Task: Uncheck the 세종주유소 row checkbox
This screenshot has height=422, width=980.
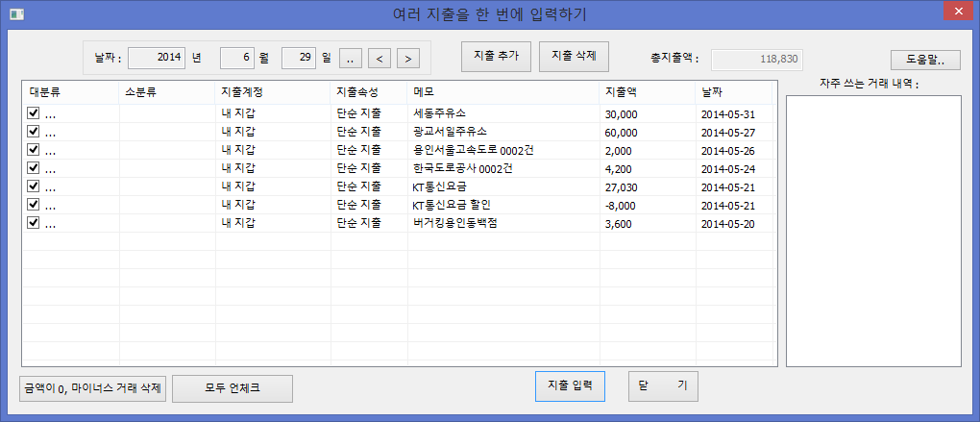Action: click(x=34, y=113)
